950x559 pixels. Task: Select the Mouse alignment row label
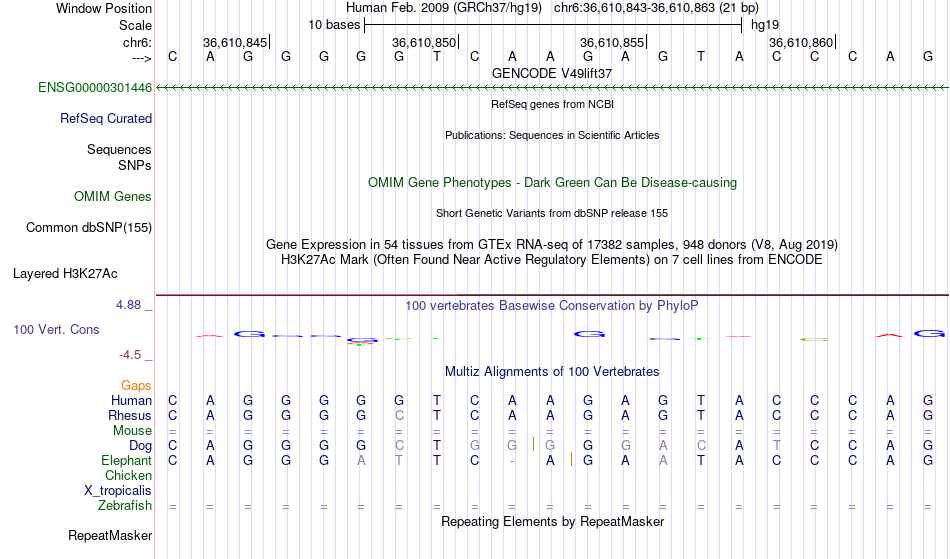click(x=132, y=431)
